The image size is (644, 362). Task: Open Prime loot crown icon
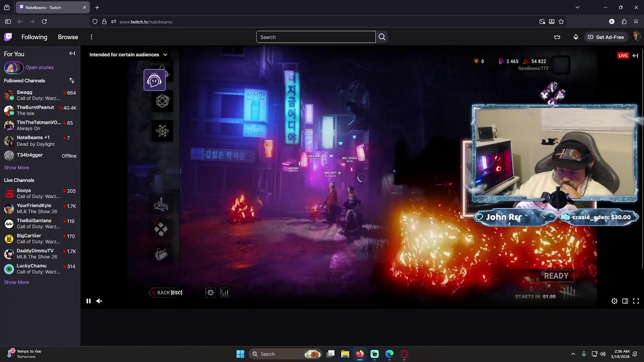[x=557, y=37]
